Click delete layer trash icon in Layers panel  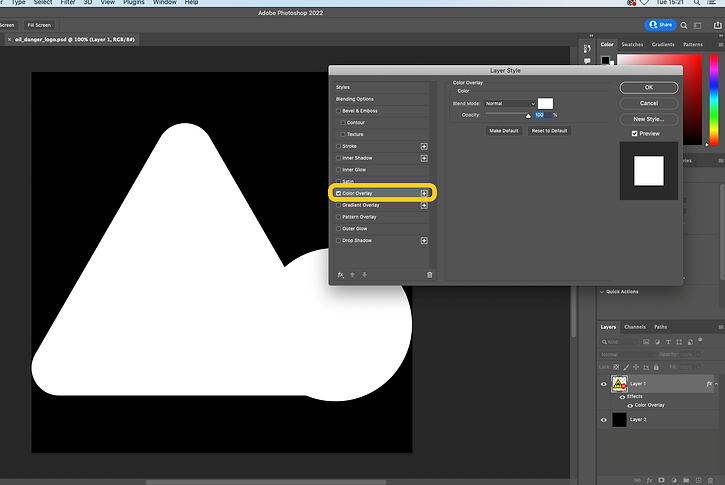tap(711, 480)
